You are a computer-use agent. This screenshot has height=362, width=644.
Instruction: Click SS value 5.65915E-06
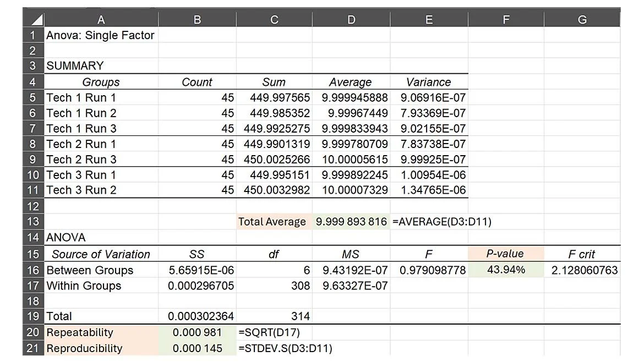197,270
